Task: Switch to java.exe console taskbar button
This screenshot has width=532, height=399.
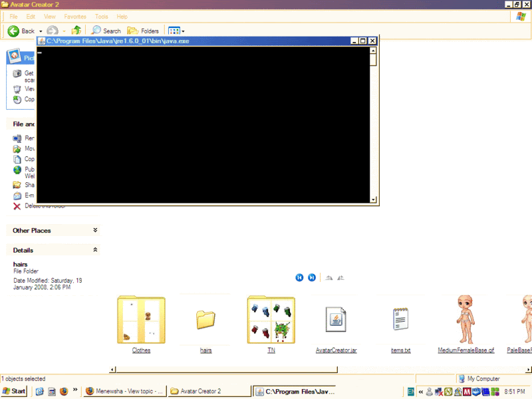Action: (x=294, y=392)
